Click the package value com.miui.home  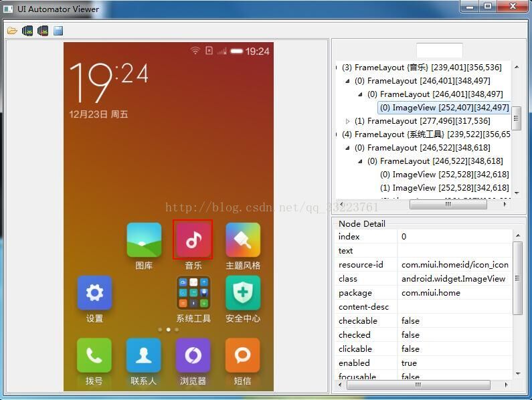[431, 292]
